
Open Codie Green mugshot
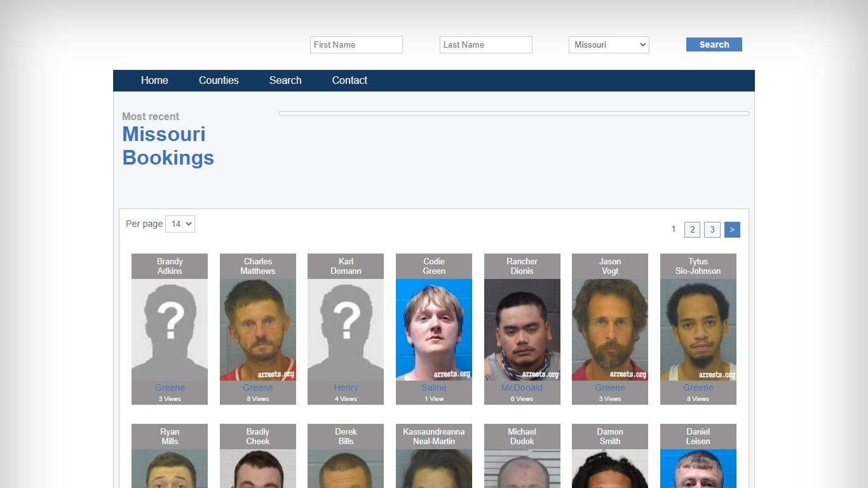coord(434,330)
